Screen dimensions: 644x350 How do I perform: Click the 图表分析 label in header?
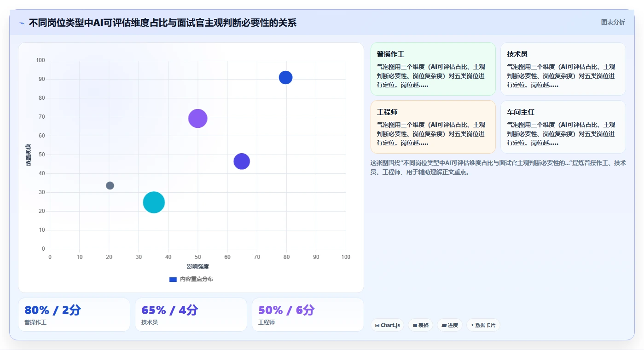613,22
